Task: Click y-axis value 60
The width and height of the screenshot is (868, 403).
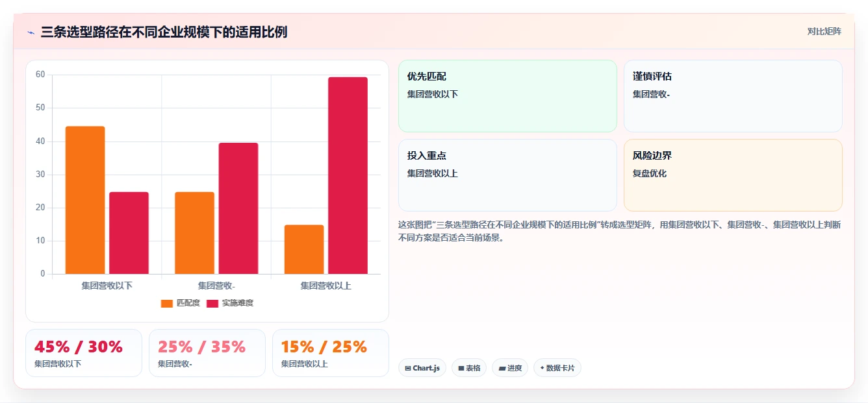Action: (40, 75)
